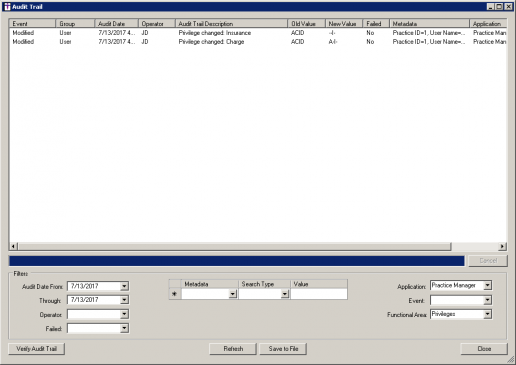Expand the Event filter dropdown
This screenshot has height=365, width=516.
pyautogui.click(x=487, y=300)
